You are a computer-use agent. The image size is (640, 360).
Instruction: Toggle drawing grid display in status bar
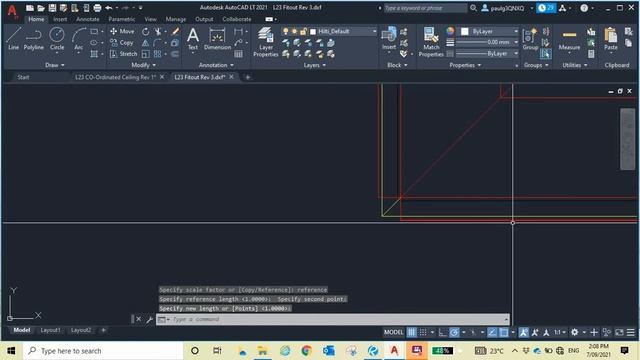coord(411,332)
